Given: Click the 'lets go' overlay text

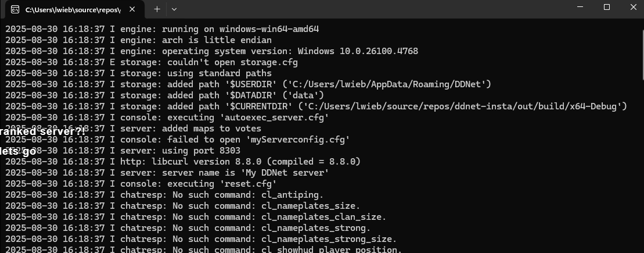Looking at the screenshot, I should (x=17, y=151).
